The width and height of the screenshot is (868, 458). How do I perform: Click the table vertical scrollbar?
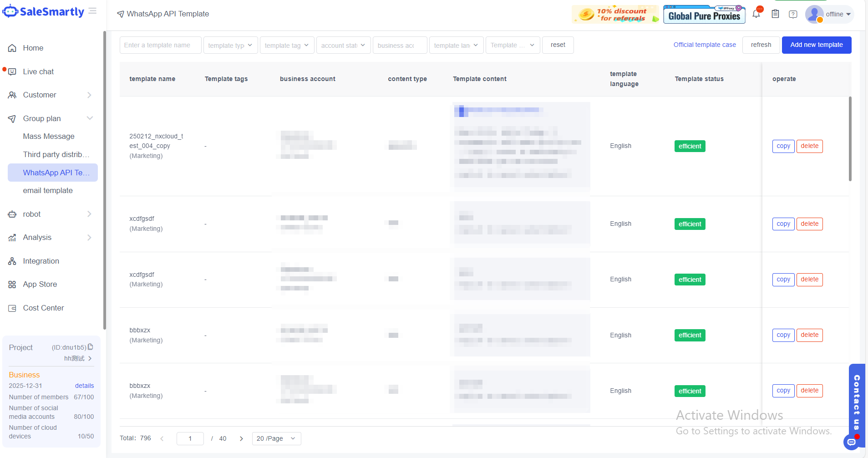click(x=850, y=139)
